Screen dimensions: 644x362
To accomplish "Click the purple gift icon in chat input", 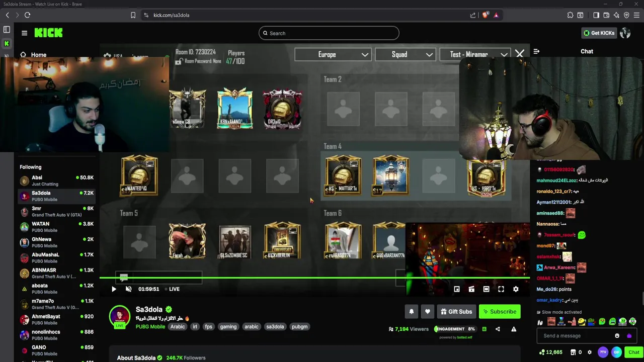I will click(x=629, y=336).
